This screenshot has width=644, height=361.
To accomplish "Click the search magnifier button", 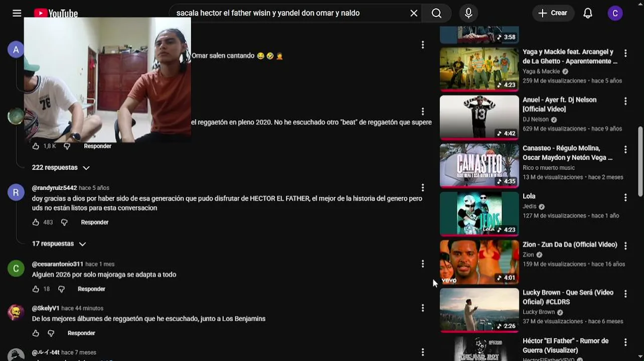I will coord(436,13).
